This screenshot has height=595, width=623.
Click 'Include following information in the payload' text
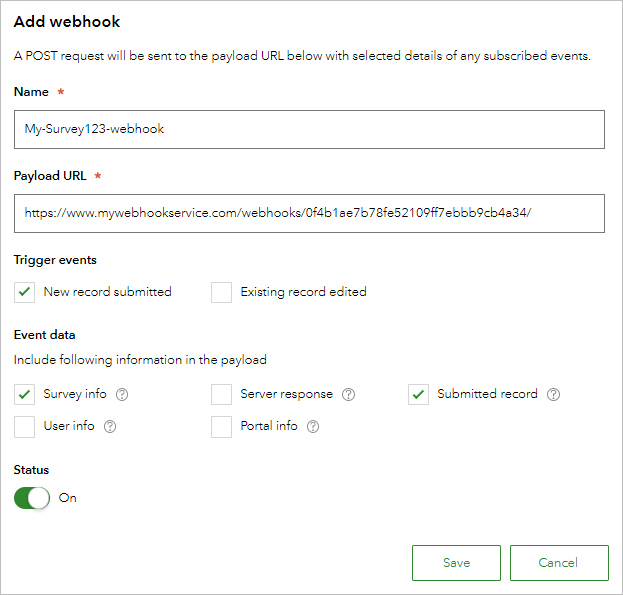coord(140,360)
